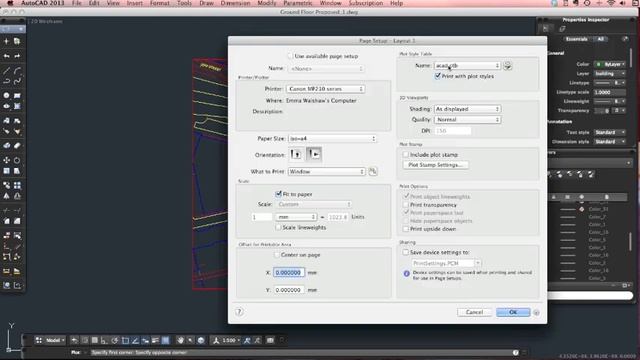
Task: Toggle Ortho mode icon in status bar
Action: pos(104,340)
